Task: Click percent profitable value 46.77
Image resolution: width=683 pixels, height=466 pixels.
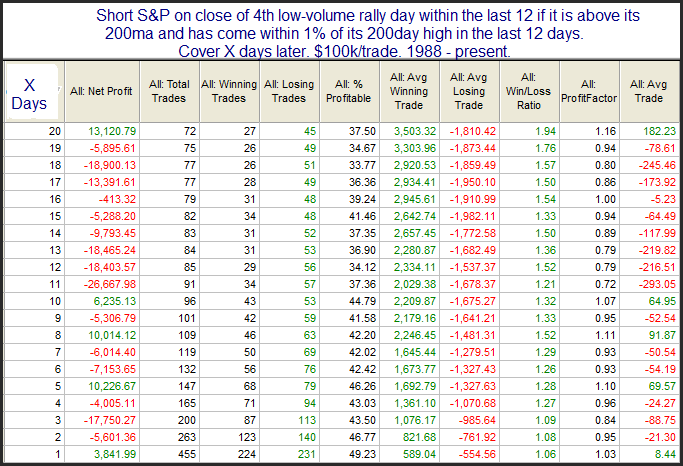Action: [x=362, y=437]
